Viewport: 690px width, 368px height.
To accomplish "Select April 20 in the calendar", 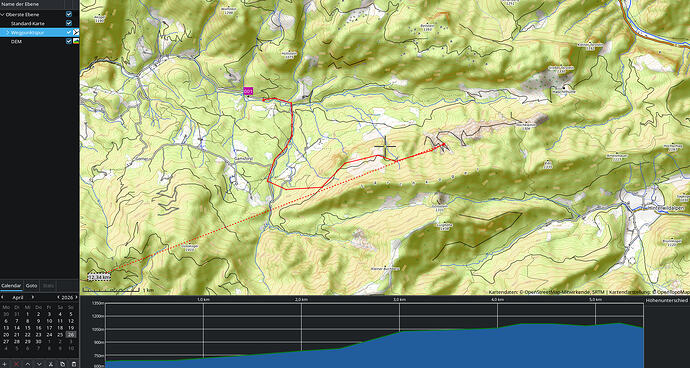I will point(6,335).
